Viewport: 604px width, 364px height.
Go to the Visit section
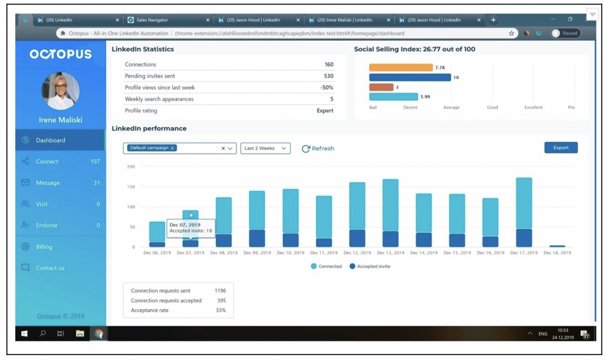pyautogui.click(x=60, y=204)
